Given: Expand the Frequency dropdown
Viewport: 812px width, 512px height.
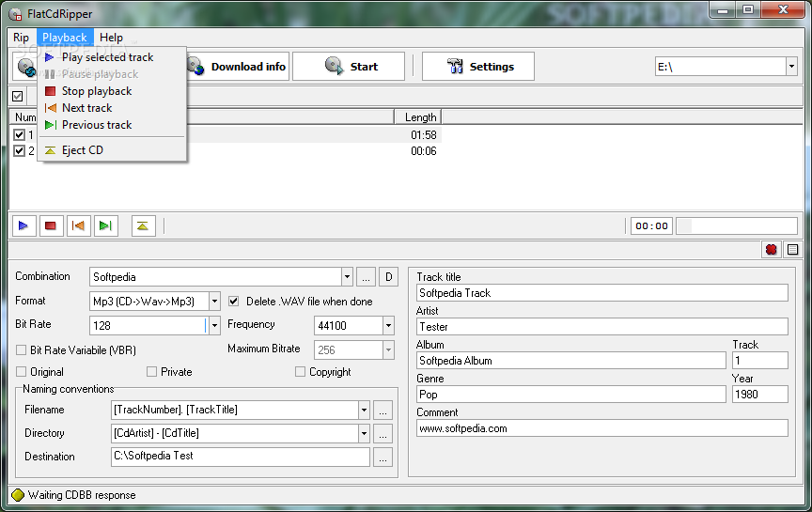Looking at the screenshot, I should click(388, 326).
